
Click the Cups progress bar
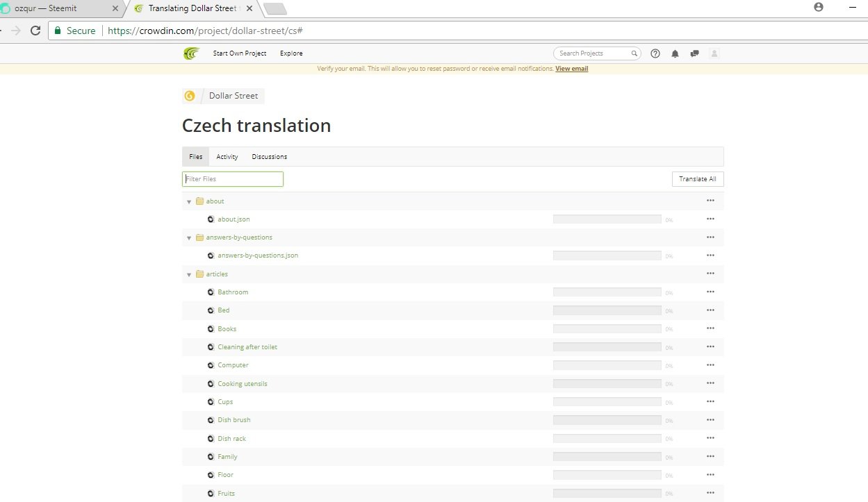click(607, 401)
